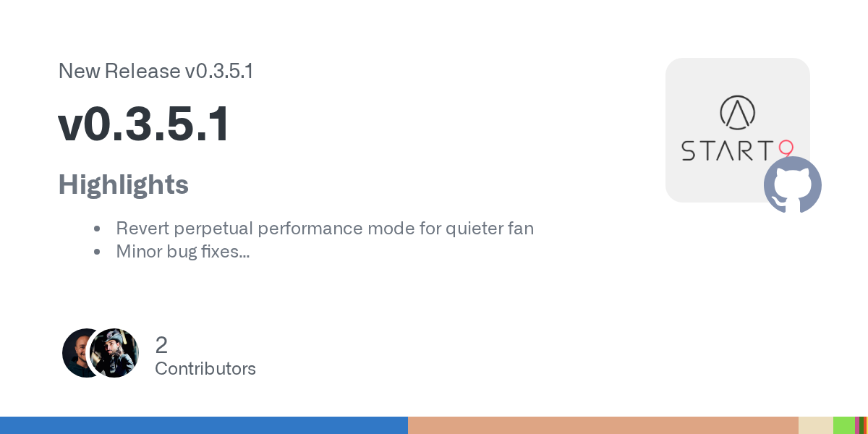Select the light green language bar segment

843,425
